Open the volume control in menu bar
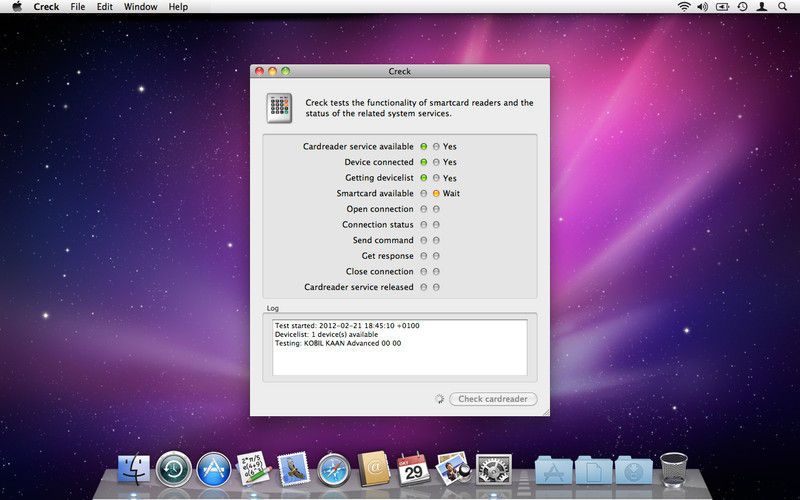The image size is (800, 500). 703,7
